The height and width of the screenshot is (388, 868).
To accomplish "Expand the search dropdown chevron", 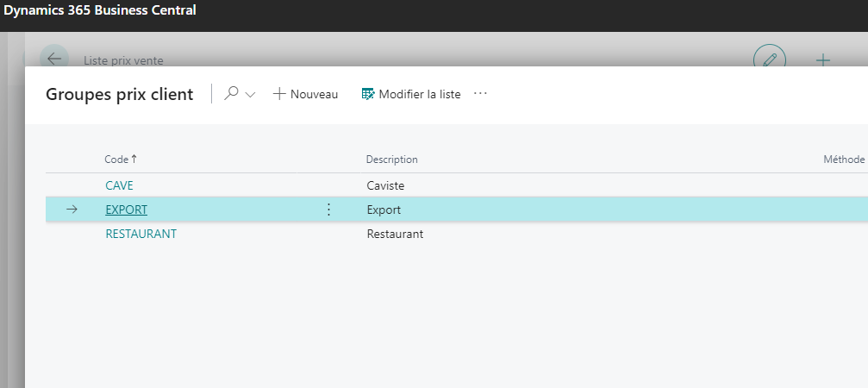I will pyautogui.click(x=250, y=95).
